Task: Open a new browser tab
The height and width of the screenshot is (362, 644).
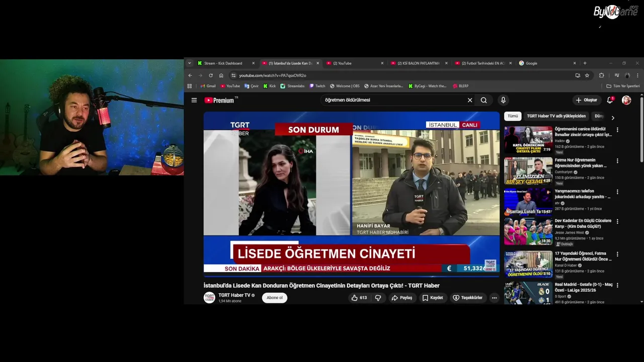Action: click(x=585, y=63)
